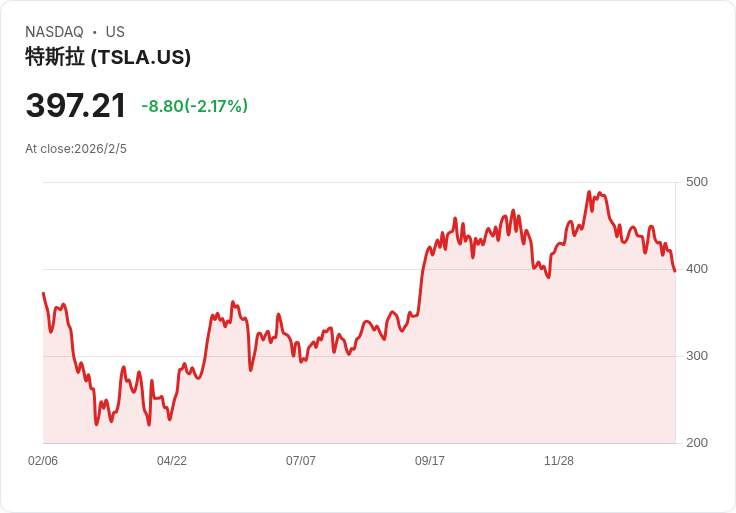This screenshot has height=513, width=736.
Task: Select the 300 y-axis label
Action: (x=696, y=356)
